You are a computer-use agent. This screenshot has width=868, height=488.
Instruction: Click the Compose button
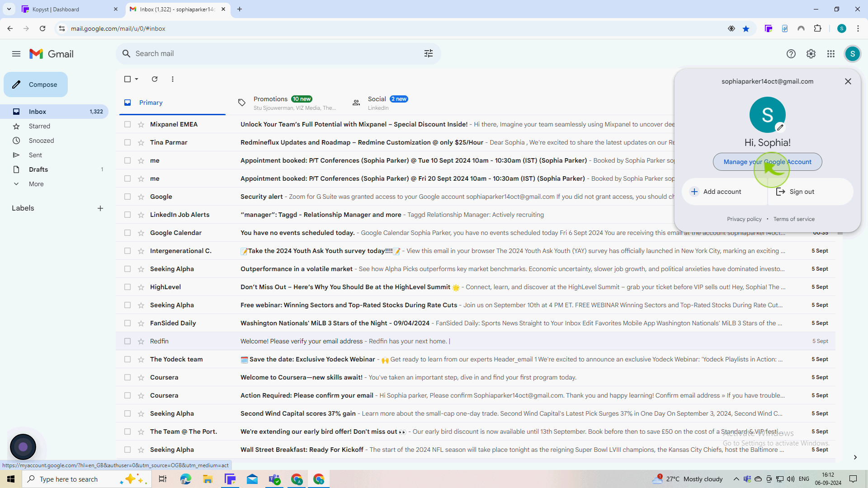[36, 84]
